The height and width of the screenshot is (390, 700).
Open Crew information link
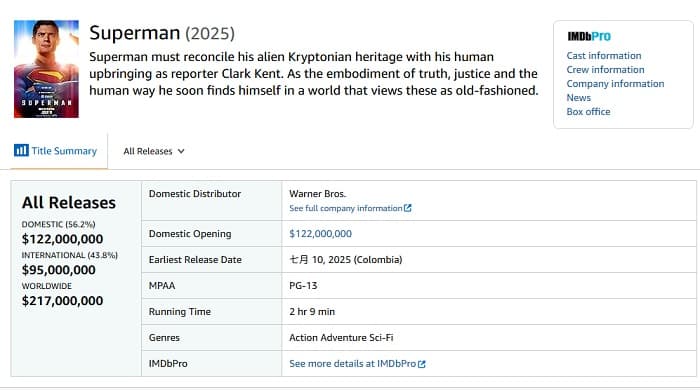point(605,70)
